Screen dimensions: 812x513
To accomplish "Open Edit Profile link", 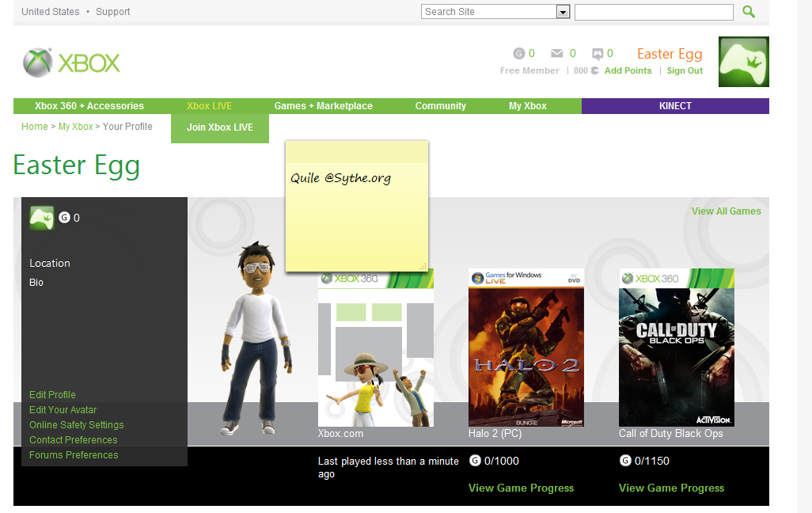I will tap(52, 395).
